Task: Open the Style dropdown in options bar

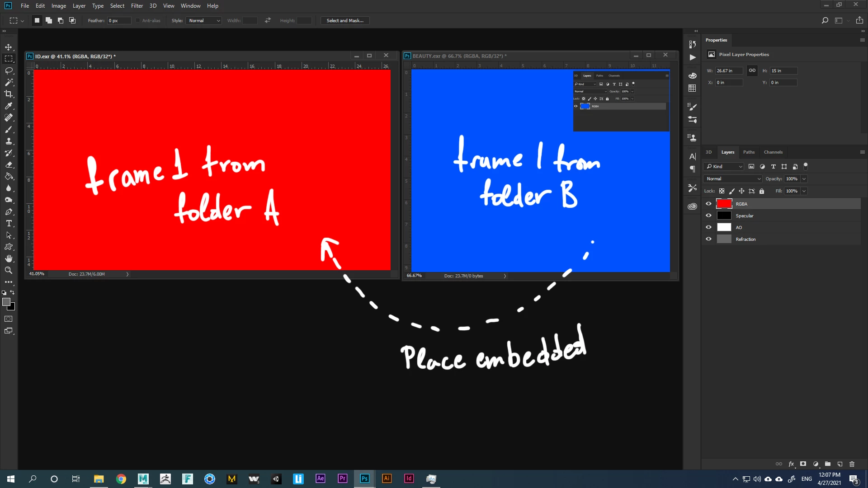Action: [x=204, y=21]
